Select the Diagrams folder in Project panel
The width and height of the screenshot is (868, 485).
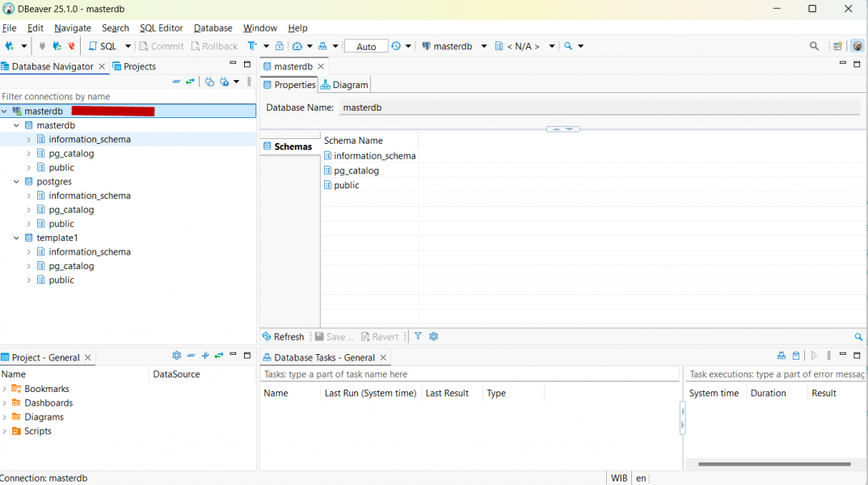point(44,417)
